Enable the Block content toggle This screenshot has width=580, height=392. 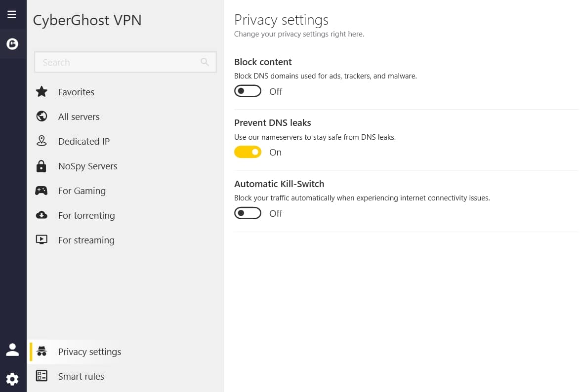248,91
